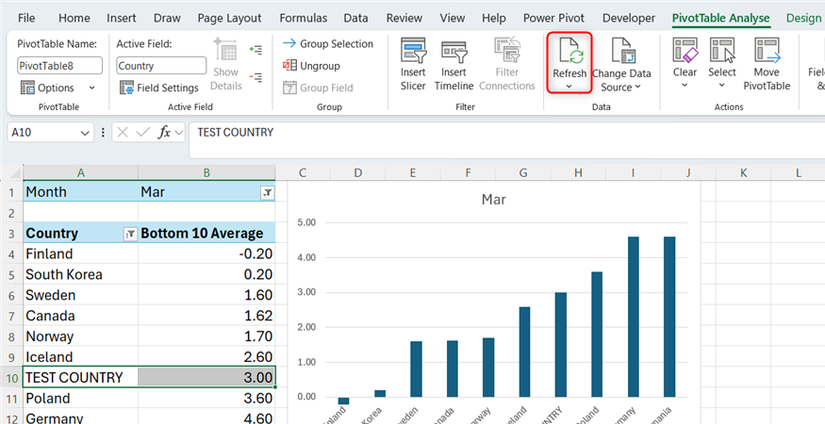Open the Help tab
825x424 pixels.
pos(494,18)
